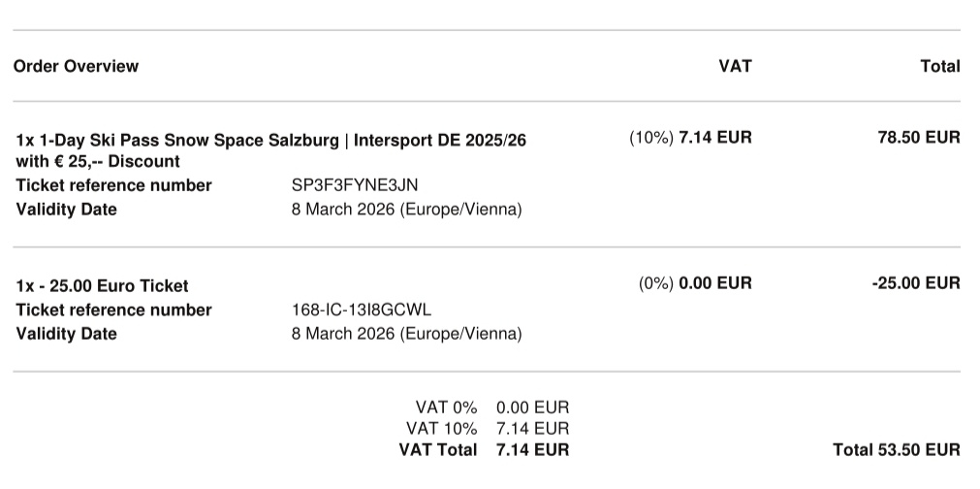This screenshot has width=980, height=489.
Task: Click the VAT 0% summary line
Action: point(491,407)
